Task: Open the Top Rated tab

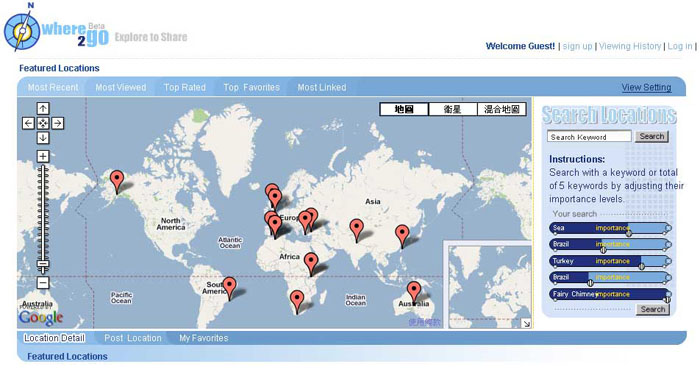Action: (x=184, y=87)
